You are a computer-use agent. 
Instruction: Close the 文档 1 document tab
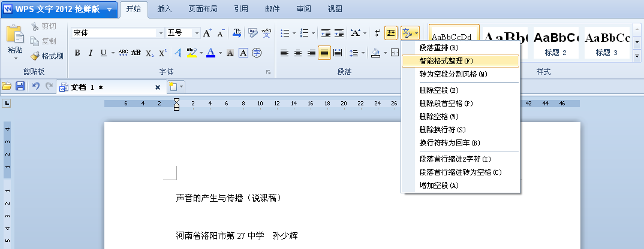pos(158,87)
